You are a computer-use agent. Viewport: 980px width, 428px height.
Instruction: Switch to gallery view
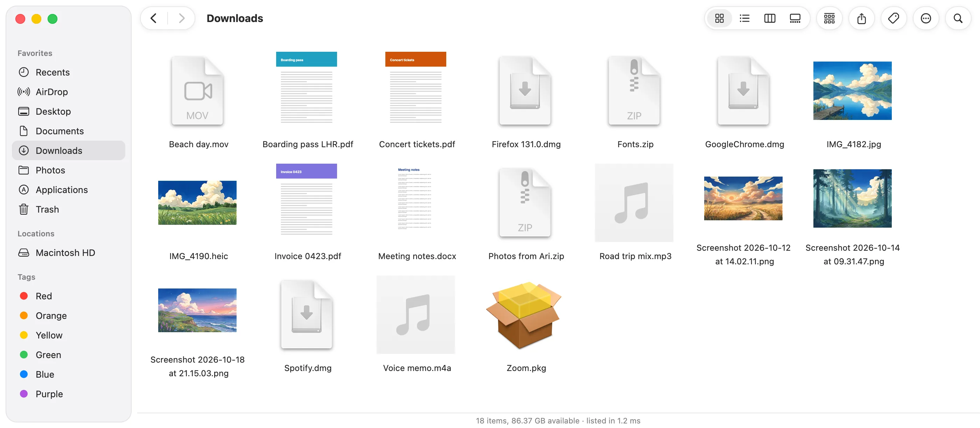click(x=795, y=18)
